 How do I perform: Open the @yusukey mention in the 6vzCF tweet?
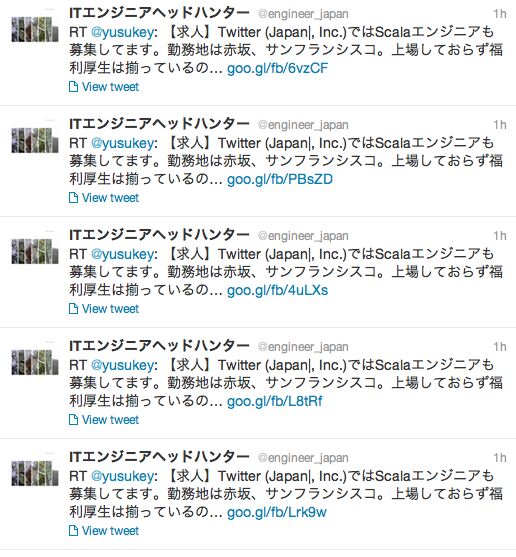(123, 33)
